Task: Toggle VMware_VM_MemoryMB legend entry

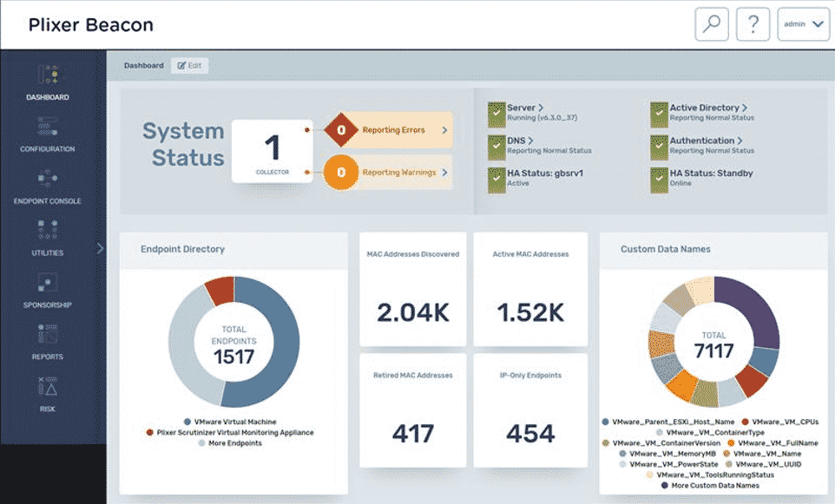Action: (667, 454)
